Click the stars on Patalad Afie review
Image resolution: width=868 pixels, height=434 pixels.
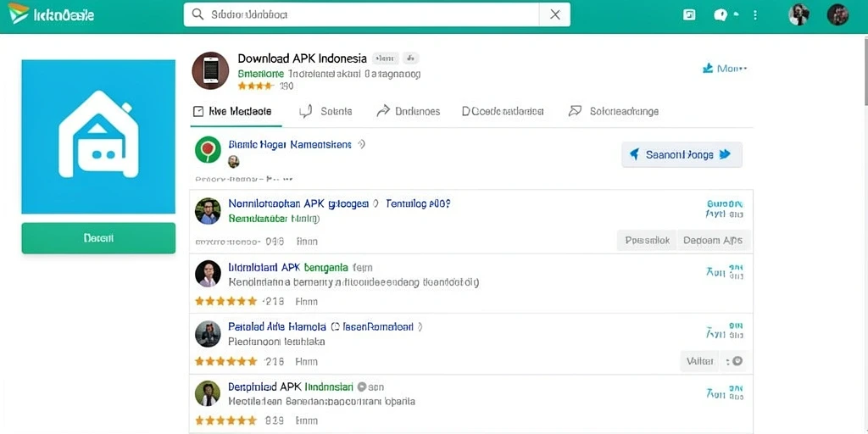pos(225,361)
